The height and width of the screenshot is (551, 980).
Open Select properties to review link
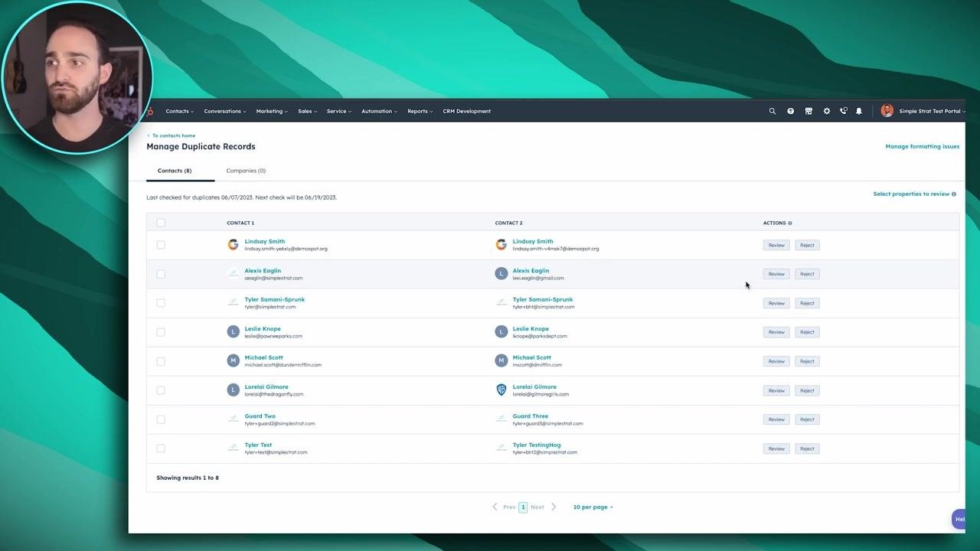click(x=911, y=194)
